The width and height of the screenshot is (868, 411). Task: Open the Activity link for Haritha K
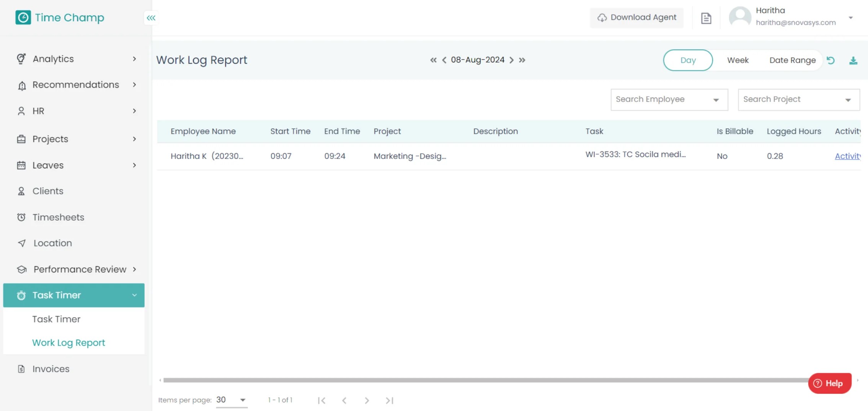[x=848, y=156]
